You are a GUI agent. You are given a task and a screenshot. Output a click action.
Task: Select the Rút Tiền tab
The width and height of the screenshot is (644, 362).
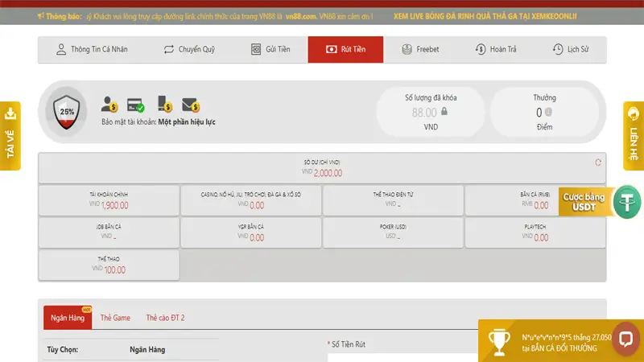pos(345,49)
